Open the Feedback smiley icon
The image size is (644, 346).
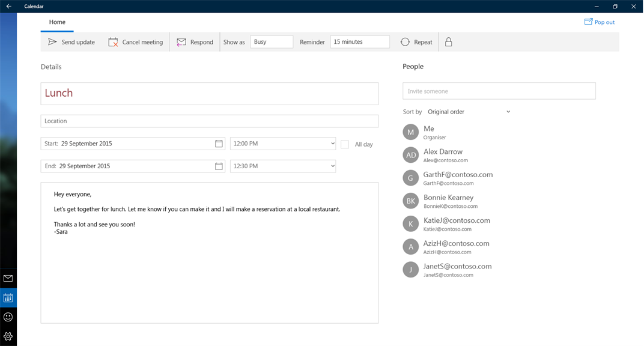coord(8,317)
